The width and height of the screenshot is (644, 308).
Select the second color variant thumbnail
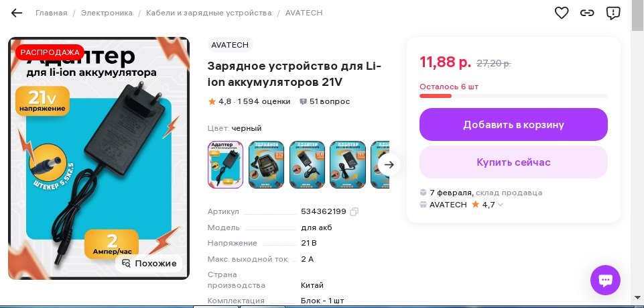pyautogui.click(x=266, y=165)
